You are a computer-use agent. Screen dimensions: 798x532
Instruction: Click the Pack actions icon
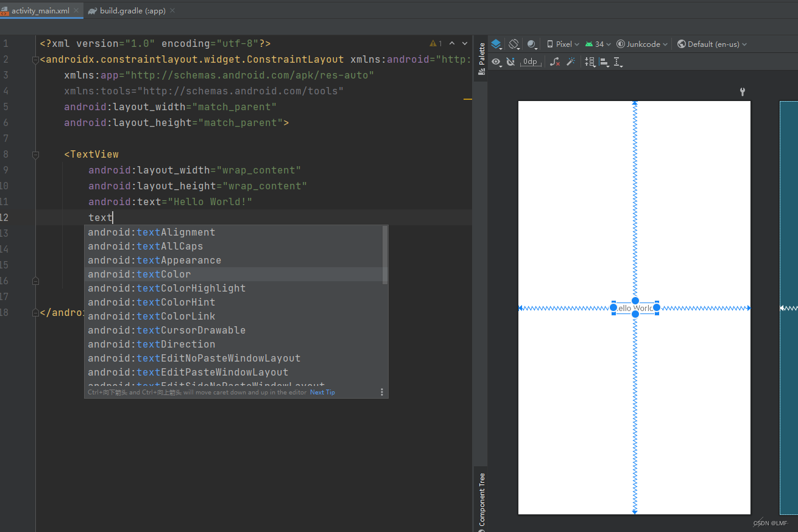pos(590,61)
